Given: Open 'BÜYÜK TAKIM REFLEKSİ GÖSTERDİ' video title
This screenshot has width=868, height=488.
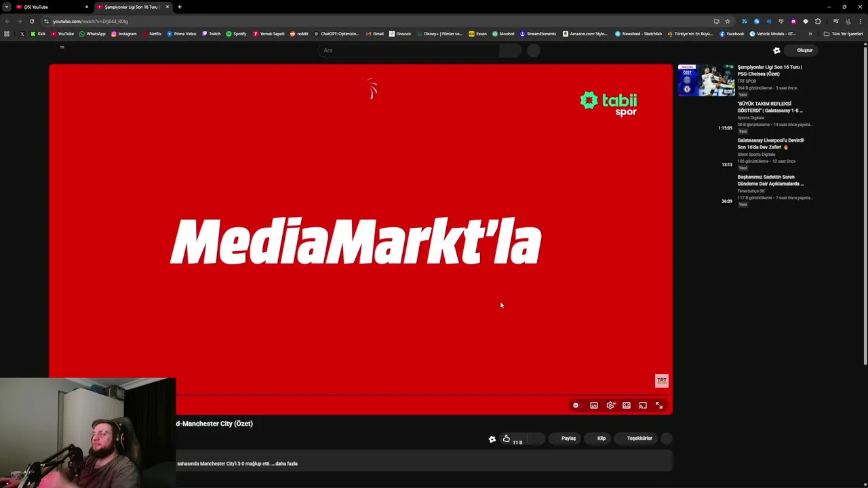Looking at the screenshot, I should tap(770, 107).
